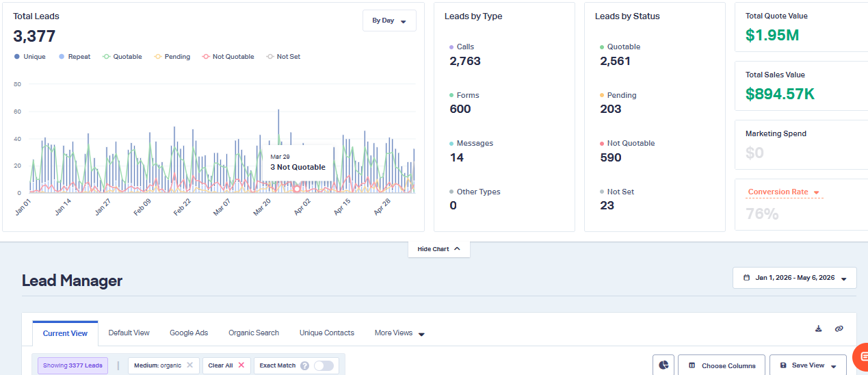Click the Total Leads 3,377 figure

click(x=34, y=36)
